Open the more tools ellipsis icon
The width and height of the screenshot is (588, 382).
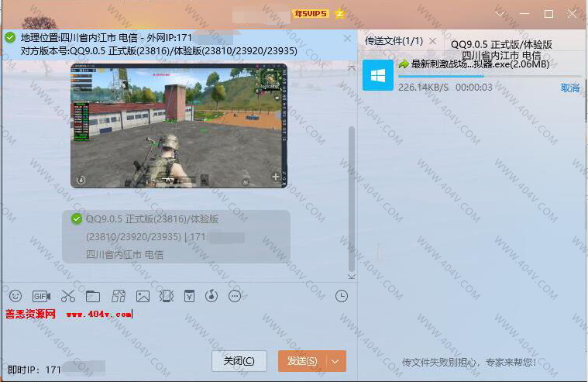pos(236,296)
